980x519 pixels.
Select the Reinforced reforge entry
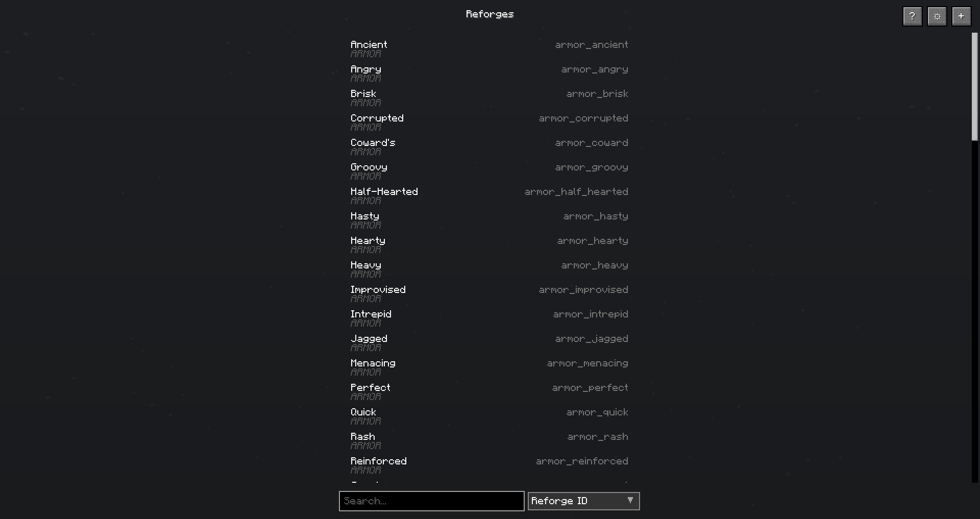489,465
